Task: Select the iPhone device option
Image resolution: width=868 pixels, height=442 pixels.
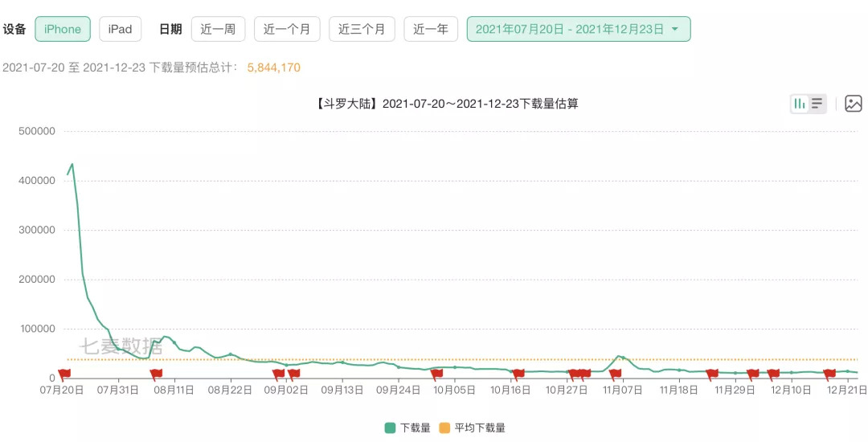Action: coord(63,29)
